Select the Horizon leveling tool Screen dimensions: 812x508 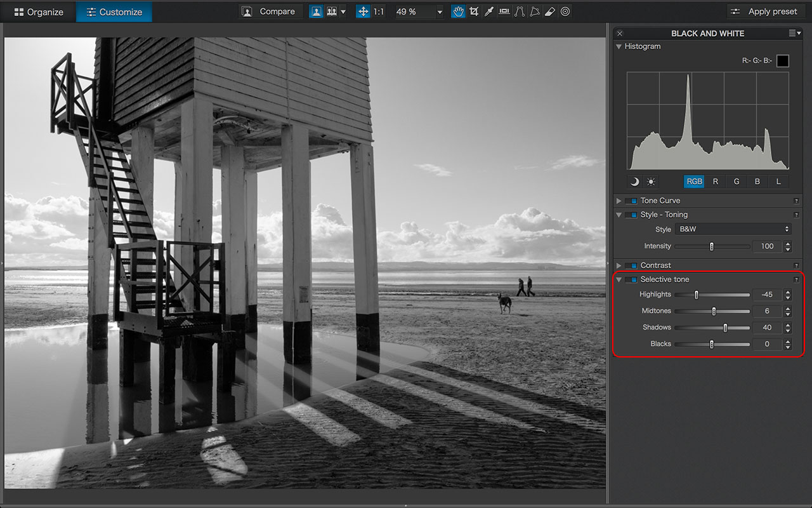point(504,11)
